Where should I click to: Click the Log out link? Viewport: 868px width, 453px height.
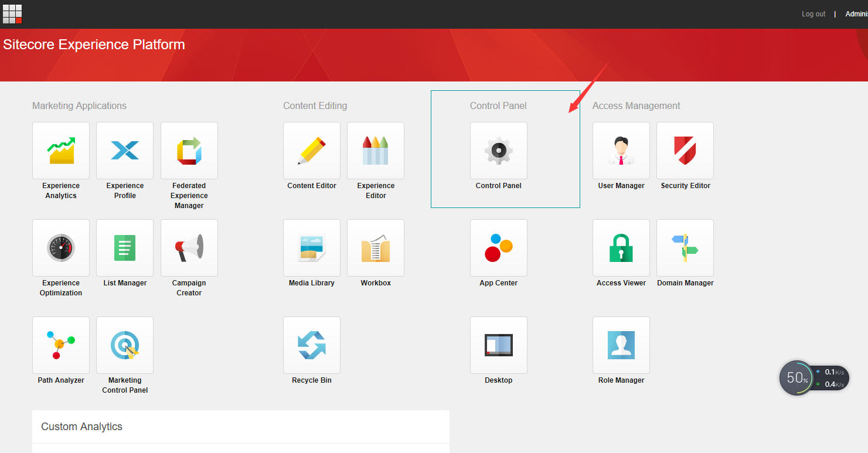813,14
